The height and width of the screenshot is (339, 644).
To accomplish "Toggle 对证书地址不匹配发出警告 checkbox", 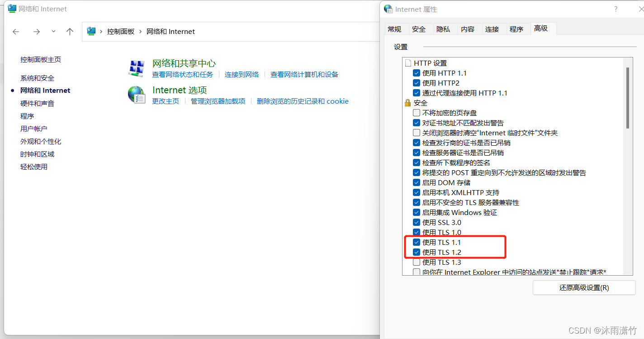I will pos(417,123).
